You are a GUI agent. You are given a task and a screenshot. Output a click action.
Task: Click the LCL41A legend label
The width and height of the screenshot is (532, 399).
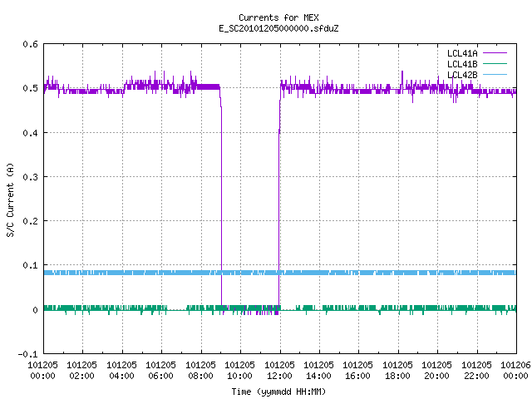[x=462, y=53]
